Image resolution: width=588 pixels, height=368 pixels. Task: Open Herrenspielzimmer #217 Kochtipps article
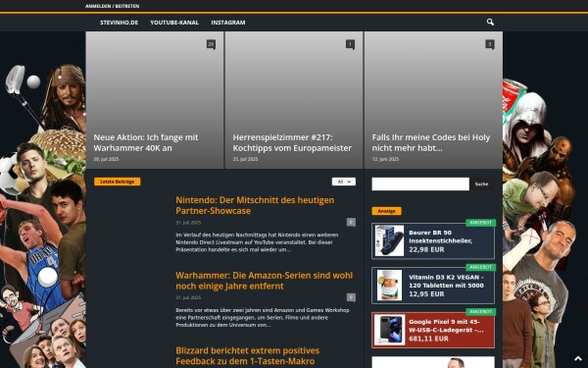(292, 142)
